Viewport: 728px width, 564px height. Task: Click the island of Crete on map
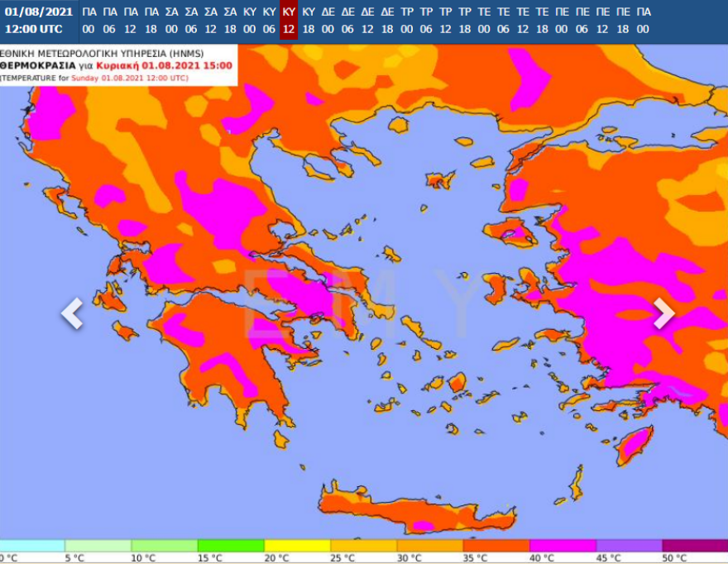(414, 509)
